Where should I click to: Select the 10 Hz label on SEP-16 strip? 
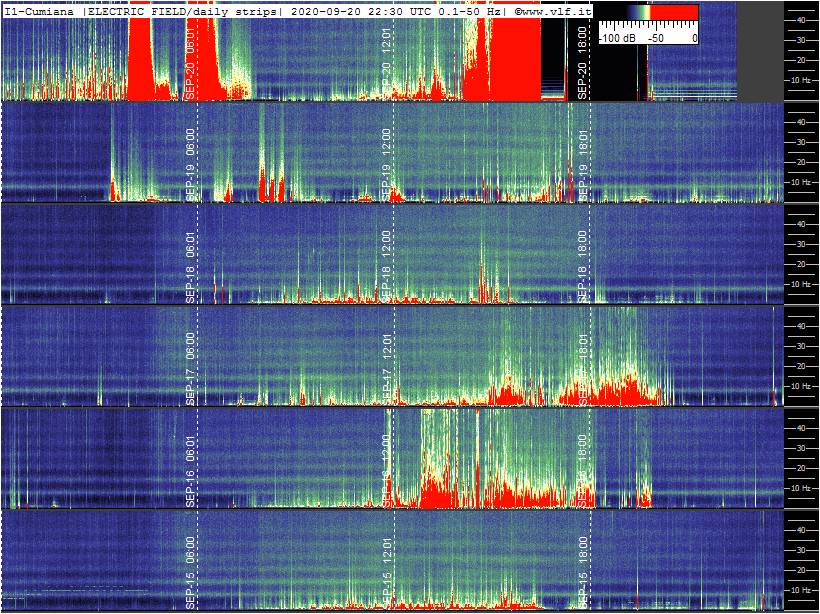tap(803, 488)
